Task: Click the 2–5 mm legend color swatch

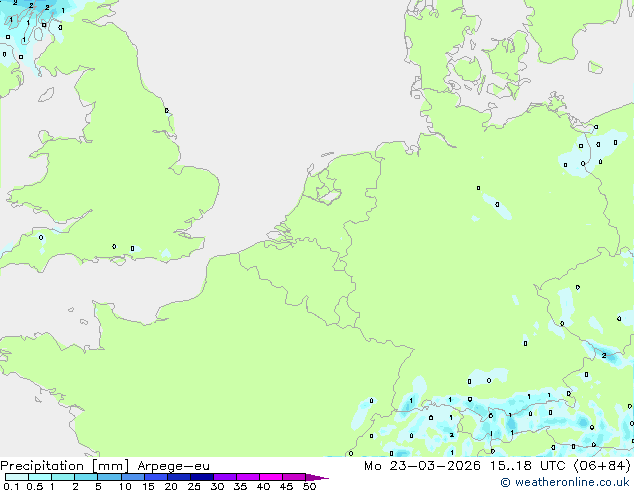Action: pos(86,477)
